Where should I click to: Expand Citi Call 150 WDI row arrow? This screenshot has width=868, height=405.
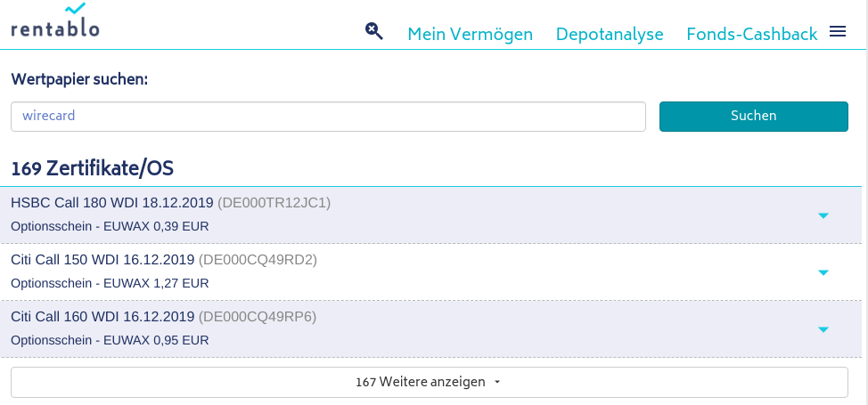pos(823,272)
